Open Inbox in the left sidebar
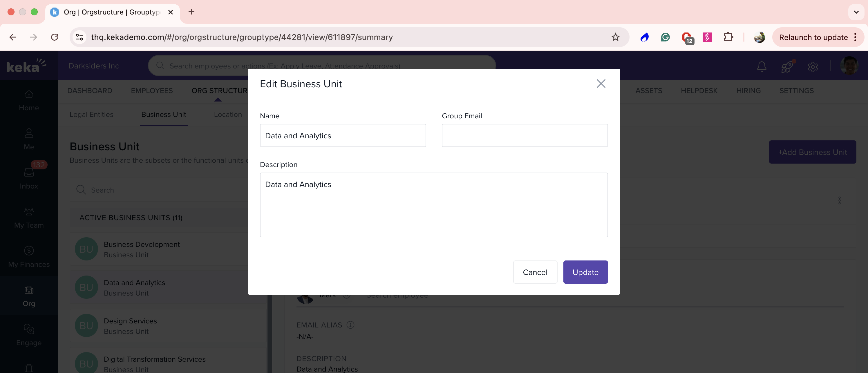Image resolution: width=868 pixels, height=373 pixels. (29, 178)
